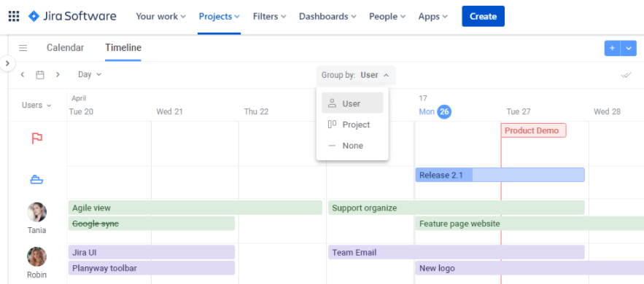Expand the Users column dropdown

(x=36, y=106)
